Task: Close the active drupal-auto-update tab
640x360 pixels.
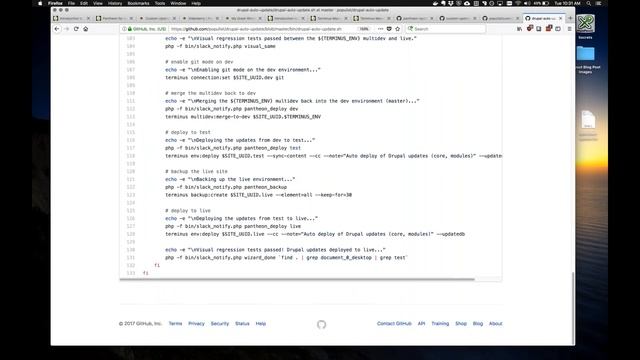Action: [x=560, y=18]
